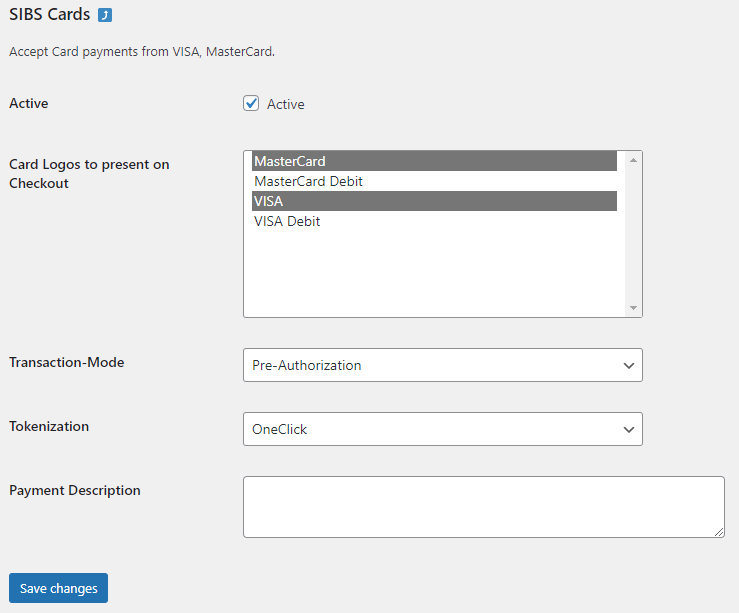
Task: Click the Save changes button
Action: click(58, 588)
